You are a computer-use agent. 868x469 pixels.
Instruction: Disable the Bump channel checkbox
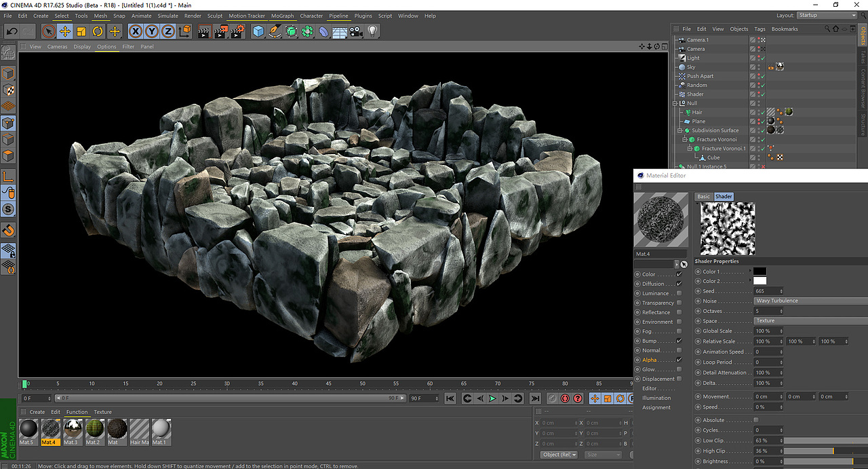tap(679, 341)
